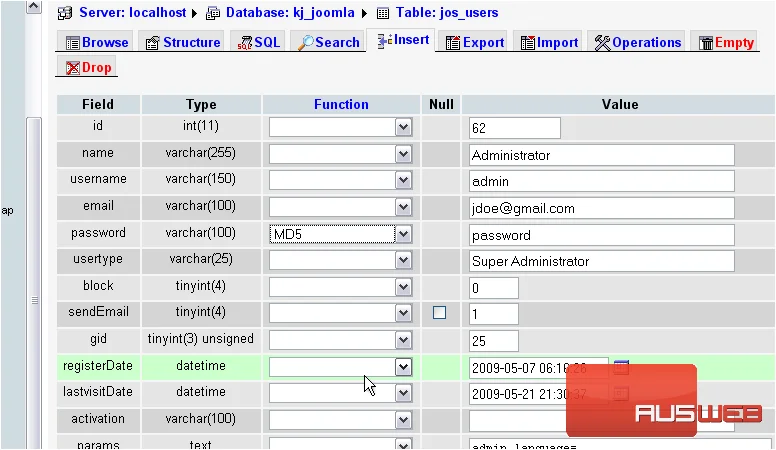Open the function dropdown for email
Screen dimensions: 776x450
pyautogui.click(x=340, y=207)
